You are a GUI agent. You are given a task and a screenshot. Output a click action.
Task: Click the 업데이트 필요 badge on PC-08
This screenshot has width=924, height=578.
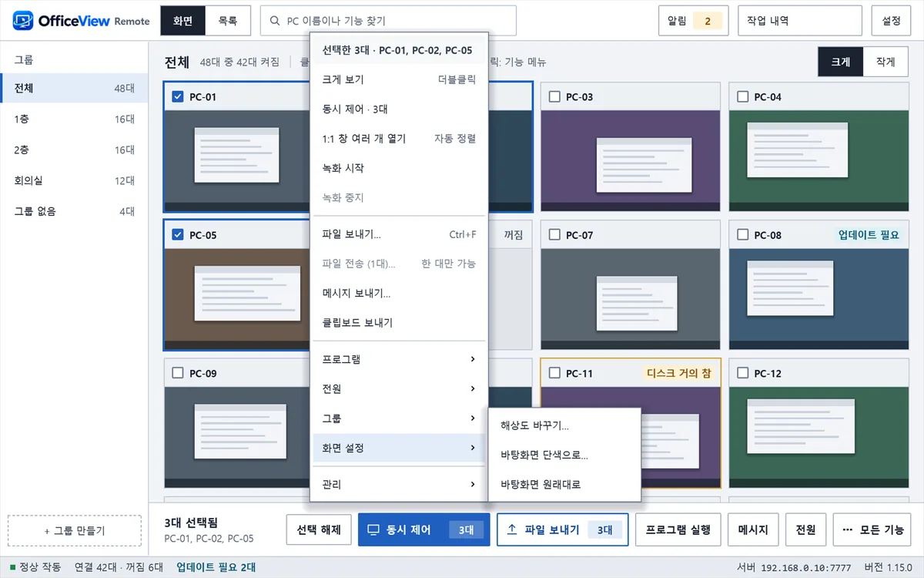869,235
